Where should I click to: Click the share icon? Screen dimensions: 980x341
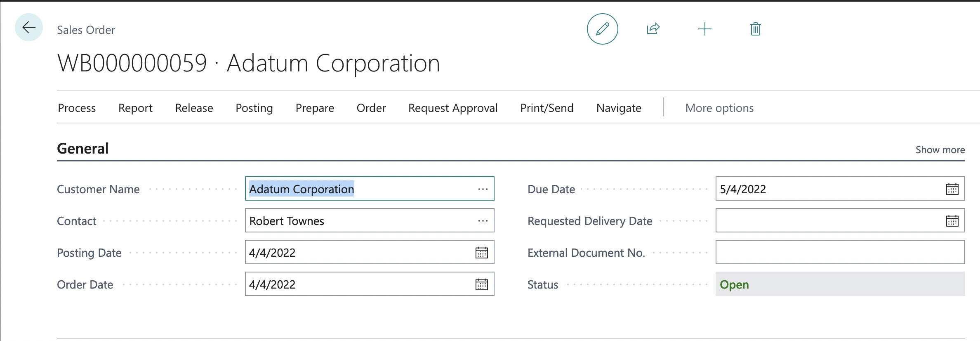[x=653, y=29]
